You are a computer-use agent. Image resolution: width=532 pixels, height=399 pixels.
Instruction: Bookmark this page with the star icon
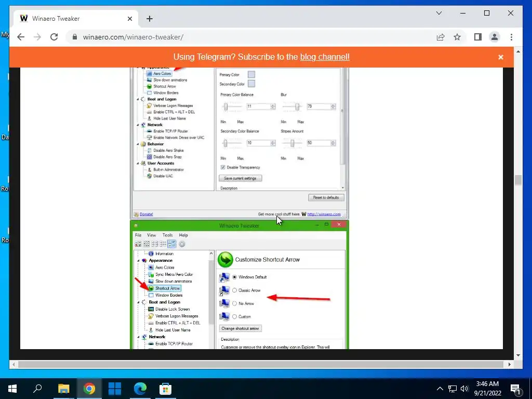[x=457, y=37]
